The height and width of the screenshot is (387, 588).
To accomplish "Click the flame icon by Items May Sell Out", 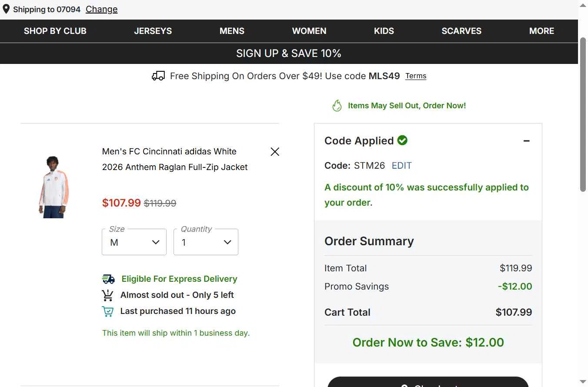I will click(337, 106).
